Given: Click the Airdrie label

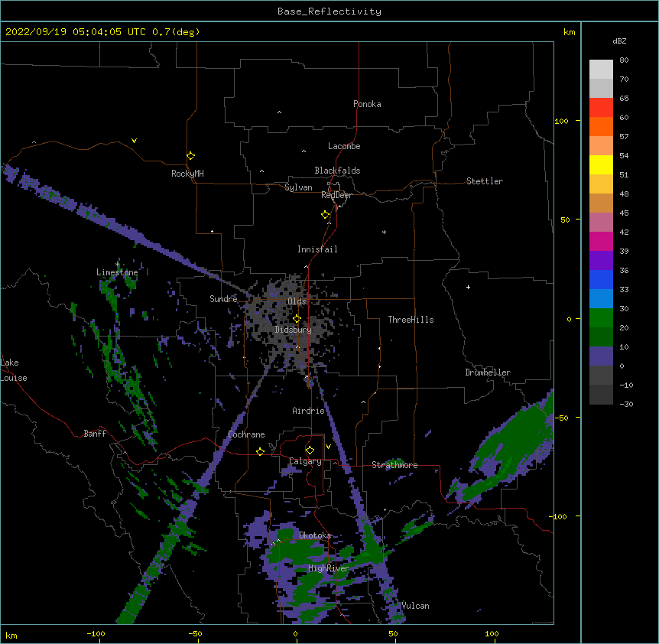Looking at the screenshot, I should click(x=308, y=411).
